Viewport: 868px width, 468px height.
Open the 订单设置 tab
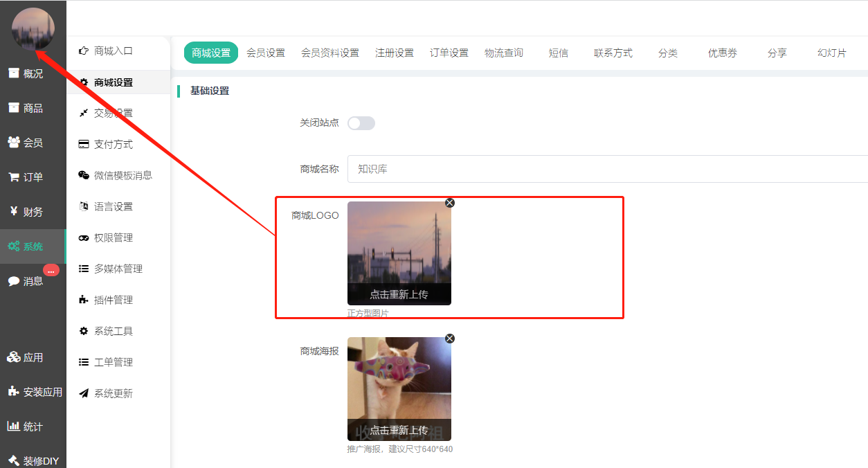point(449,53)
